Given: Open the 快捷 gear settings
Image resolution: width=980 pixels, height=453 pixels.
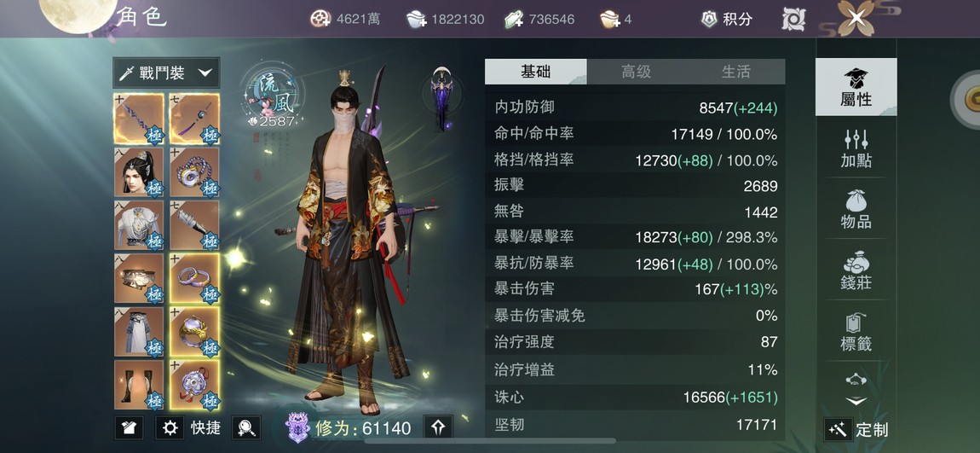Looking at the screenshot, I should coord(188,428).
